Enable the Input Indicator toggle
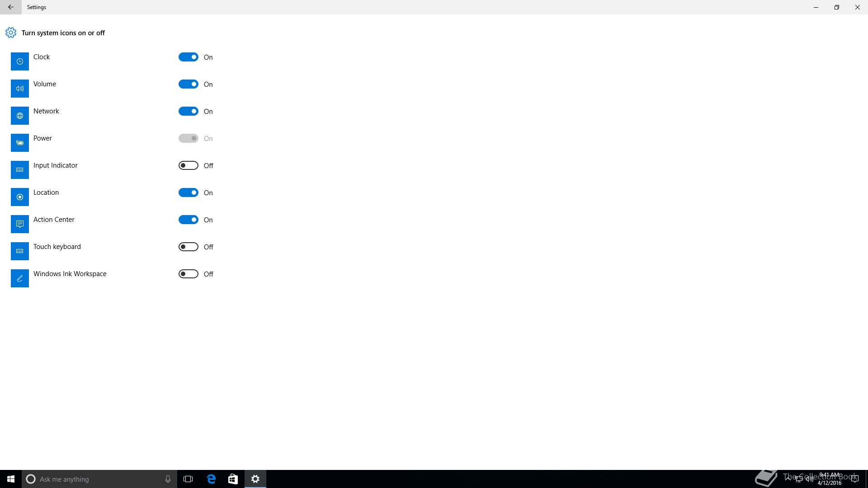The width and height of the screenshot is (868, 488). coord(189,165)
